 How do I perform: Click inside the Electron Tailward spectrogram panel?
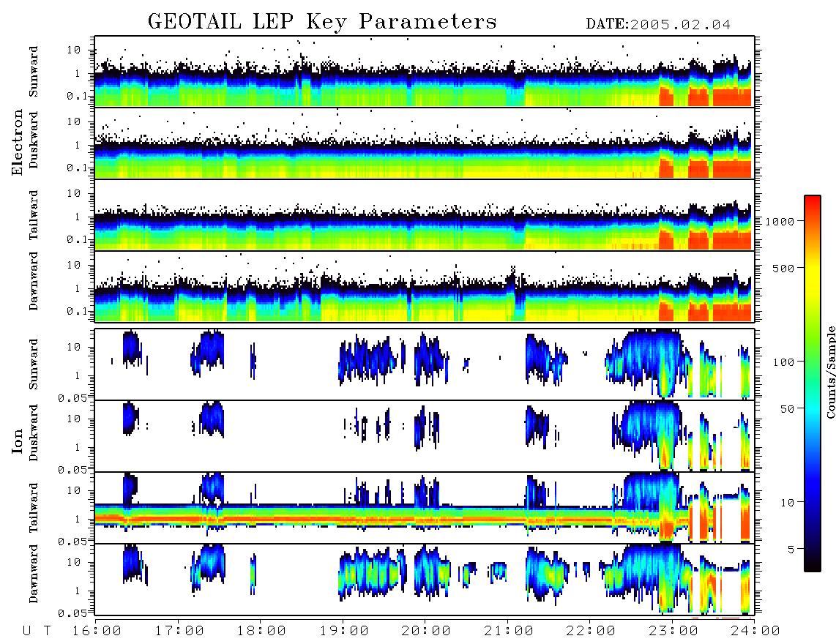click(425, 215)
